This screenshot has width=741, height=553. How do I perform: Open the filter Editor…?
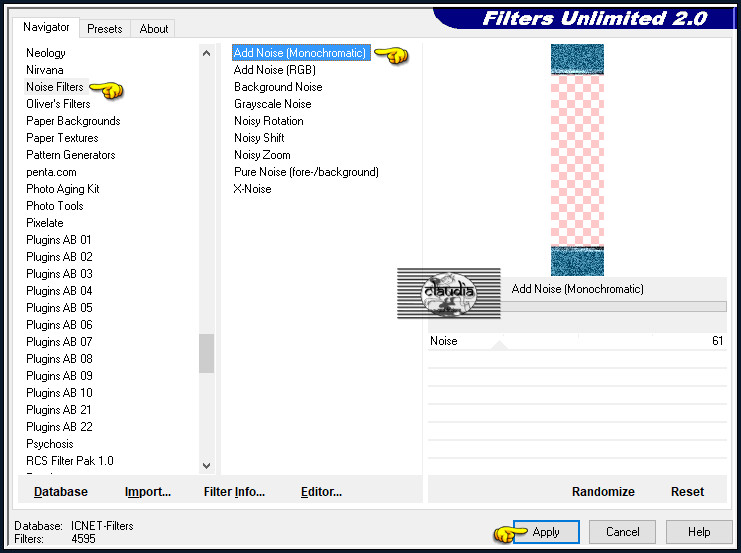pos(321,492)
